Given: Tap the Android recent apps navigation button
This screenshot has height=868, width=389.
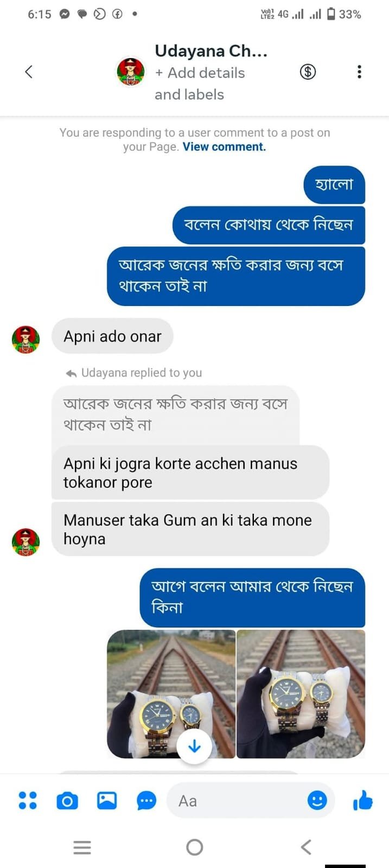Looking at the screenshot, I should coord(82,847).
